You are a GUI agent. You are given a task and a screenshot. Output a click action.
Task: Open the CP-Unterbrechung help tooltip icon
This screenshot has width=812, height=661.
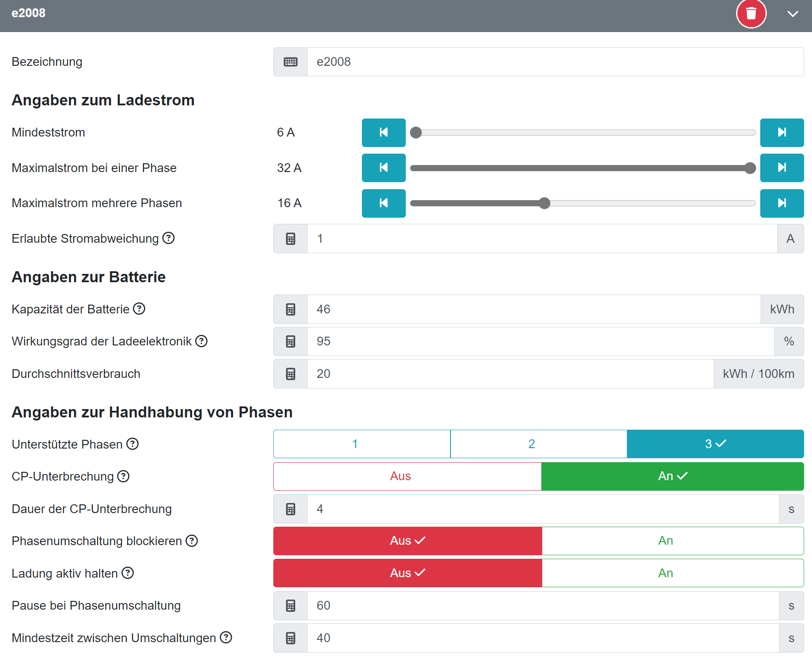pyautogui.click(x=124, y=476)
